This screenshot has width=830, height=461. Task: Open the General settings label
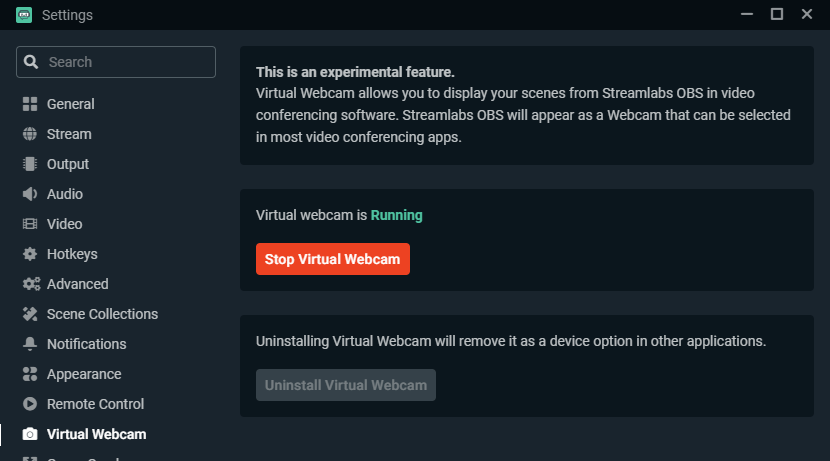(x=70, y=104)
